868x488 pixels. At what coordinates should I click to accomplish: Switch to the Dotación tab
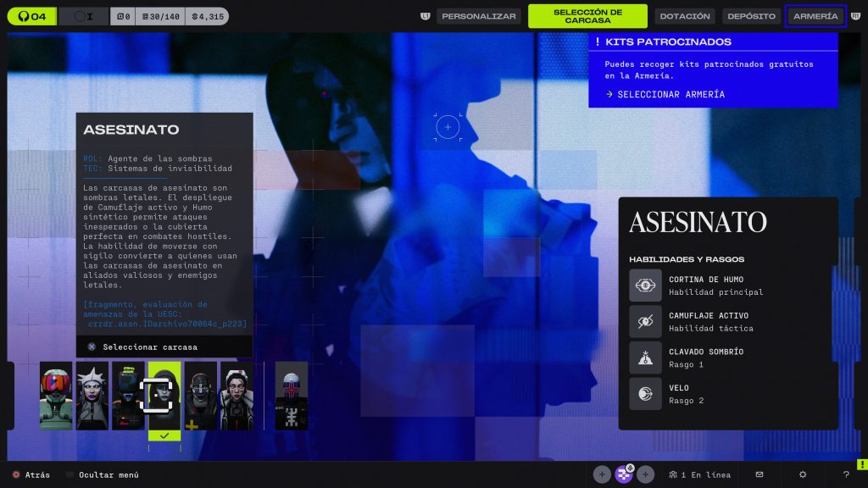(x=685, y=16)
